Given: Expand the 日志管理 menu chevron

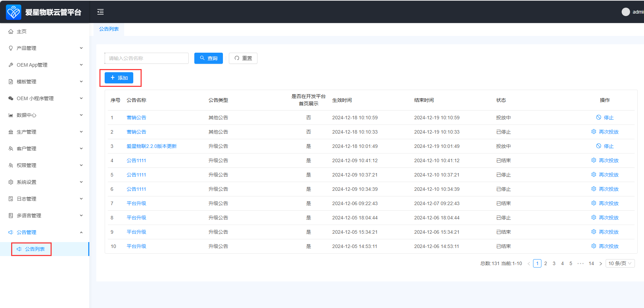Looking at the screenshot, I should pos(81,199).
